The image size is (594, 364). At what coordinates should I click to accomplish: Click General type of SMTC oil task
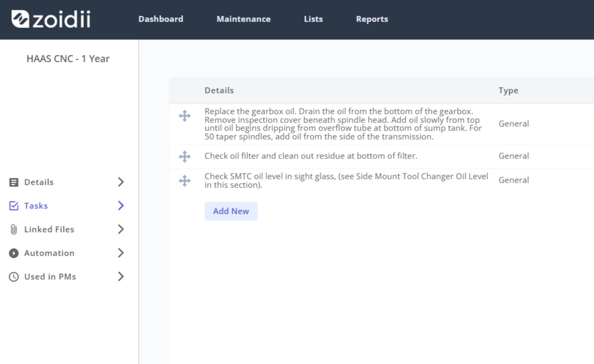coord(514,180)
